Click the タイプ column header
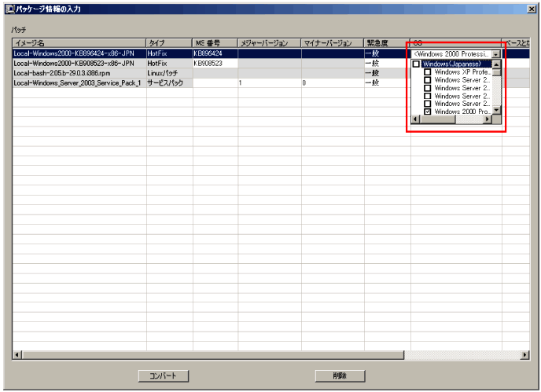Viewport: 541px width, 392px height. (169, 43)
